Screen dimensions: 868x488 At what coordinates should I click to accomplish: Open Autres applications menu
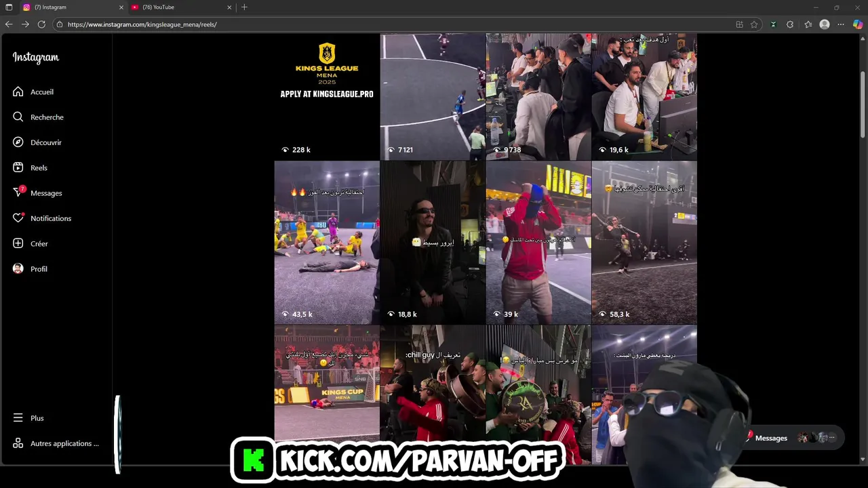(x=56, y=443)
